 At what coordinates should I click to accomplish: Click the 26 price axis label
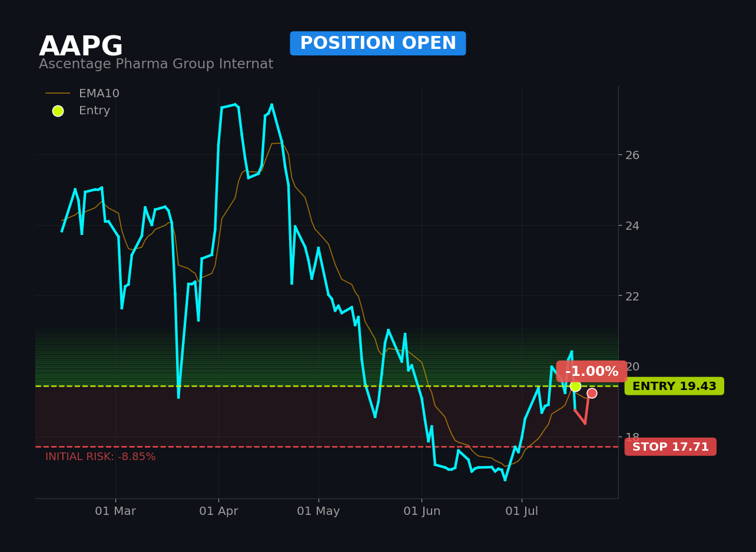click(632, 155)
